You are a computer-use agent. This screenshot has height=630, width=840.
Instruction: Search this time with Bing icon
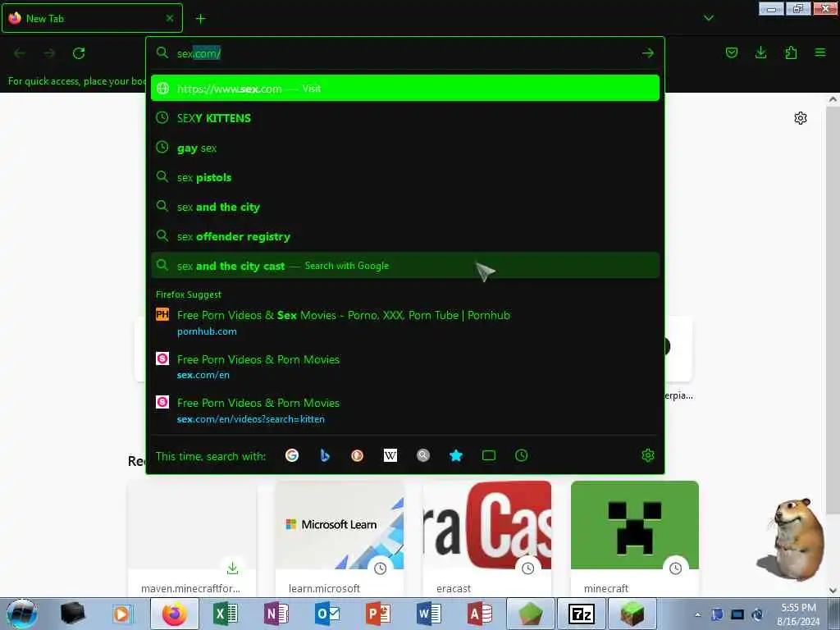click(x=325, y=455)
